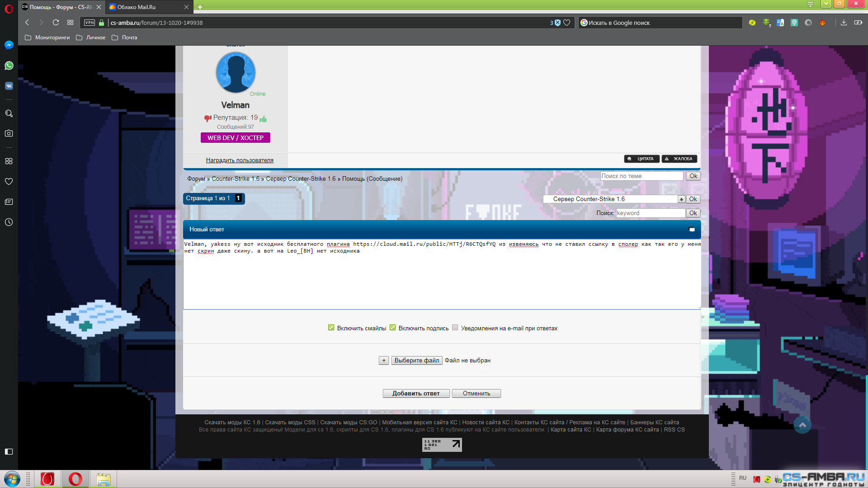Image resolution: width=868 pixels, height=488 pixels.
Task: Toggle Включить подпись checkbox
Action: 392,328
